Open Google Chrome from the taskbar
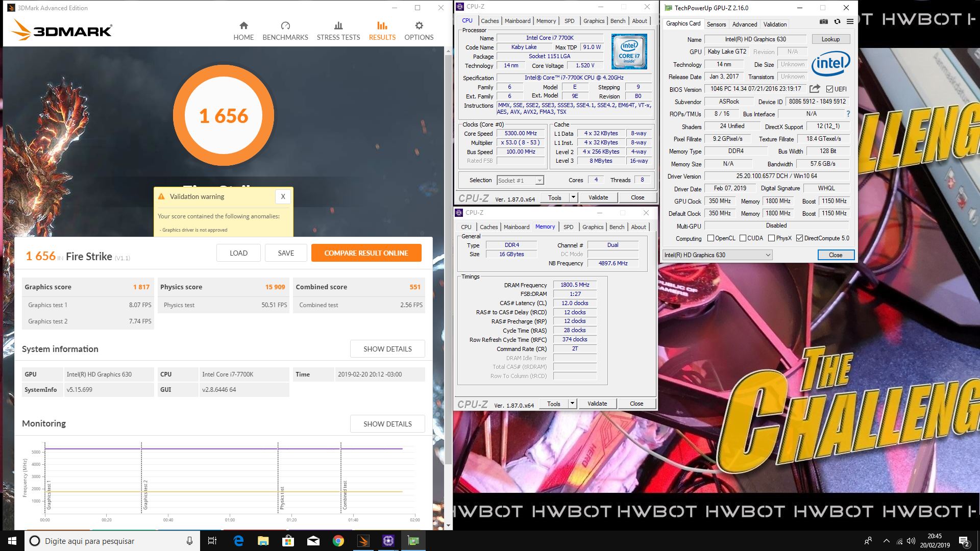Screen dimensions: 980x551 point(338,541)
